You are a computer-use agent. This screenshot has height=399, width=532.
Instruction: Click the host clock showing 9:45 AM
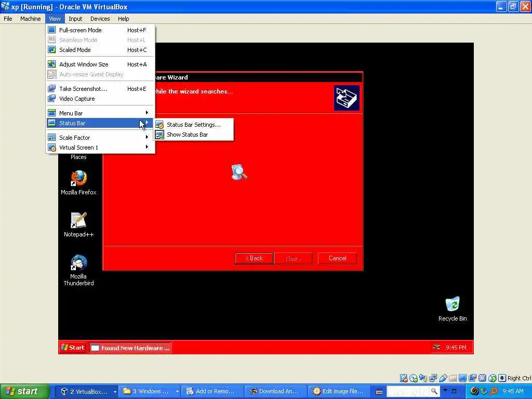click(513, 391)
